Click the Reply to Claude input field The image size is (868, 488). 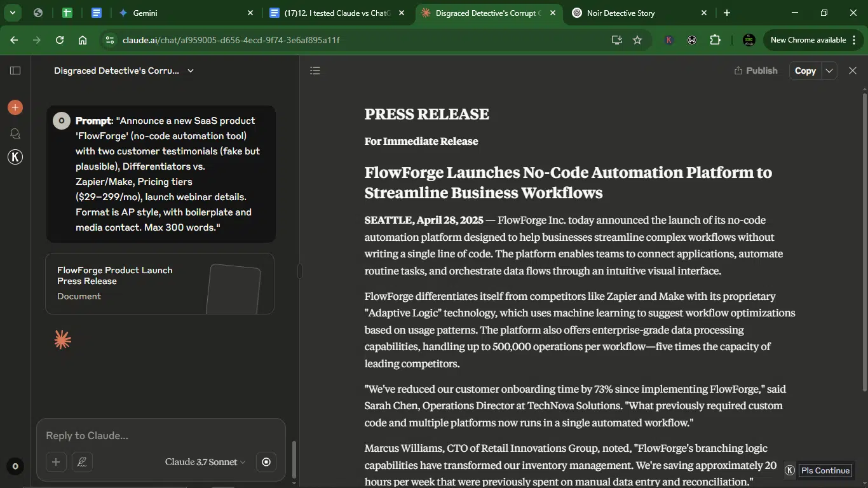(x=161, y=435)
